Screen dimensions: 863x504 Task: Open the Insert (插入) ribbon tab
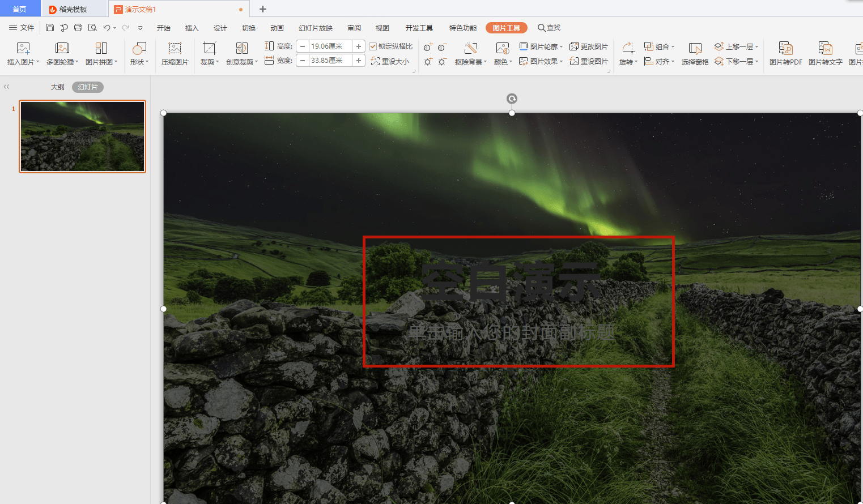pos(192,28)
